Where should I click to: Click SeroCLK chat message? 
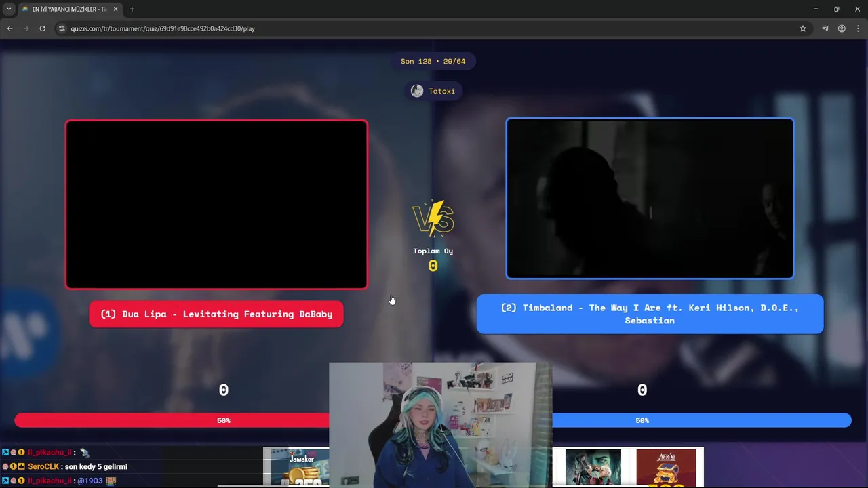pyautogui.click(x=64, y=466)
